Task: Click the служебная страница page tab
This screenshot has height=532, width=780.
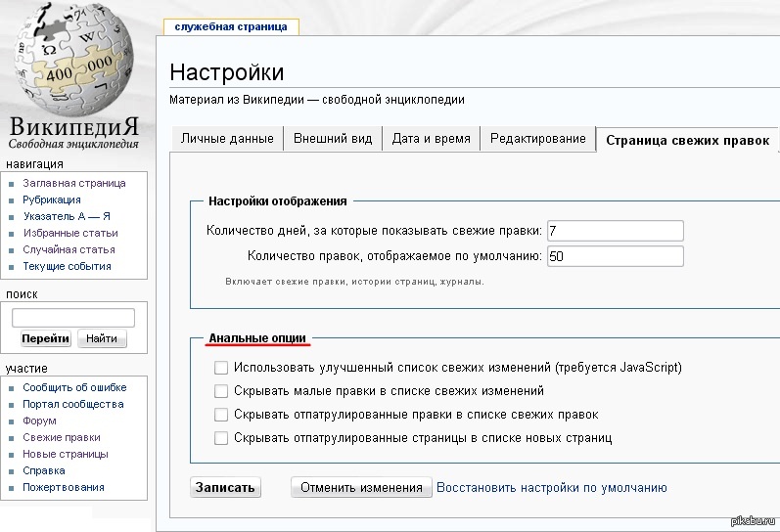Action: [x=231, y=26]
